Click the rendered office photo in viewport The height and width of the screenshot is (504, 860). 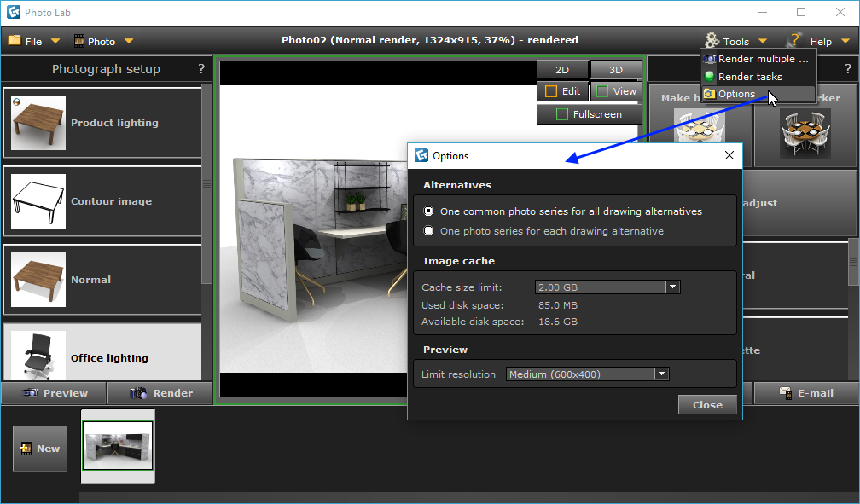click(x=313, y=229)
